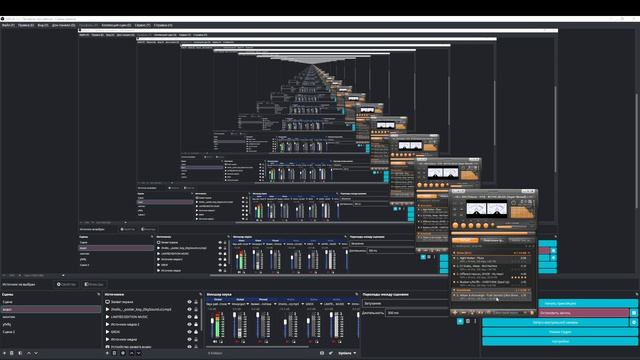Delete selected source using trash icon in Источники panel
This screenshot has height=360, width=640.
tap(115, 353)
